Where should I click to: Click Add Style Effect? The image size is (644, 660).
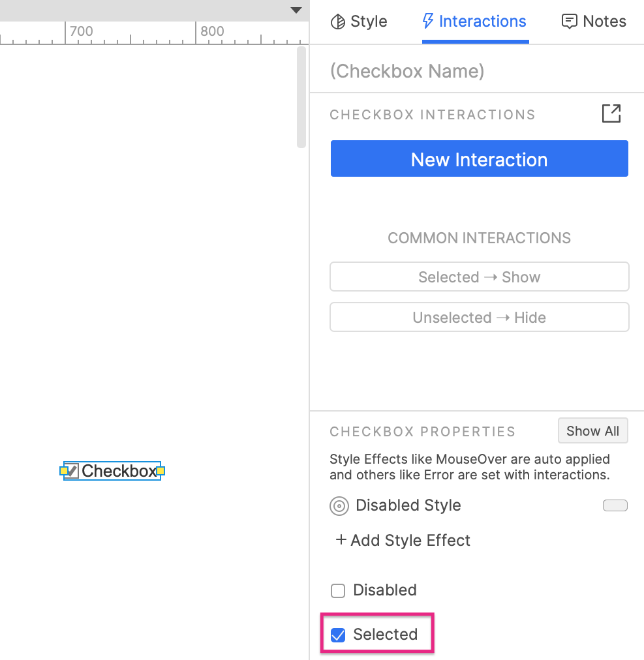pyautogui.click(x=403, y=540)
